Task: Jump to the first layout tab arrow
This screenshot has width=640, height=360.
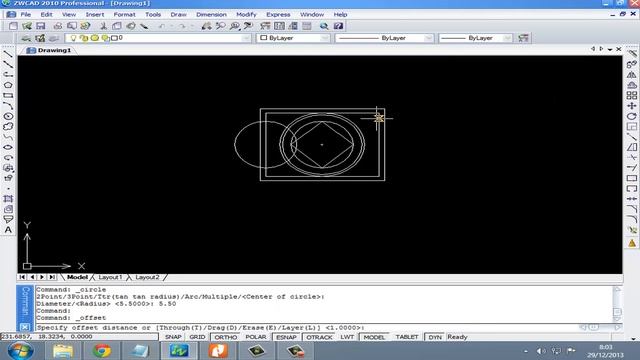Action: tap(22, 277)
